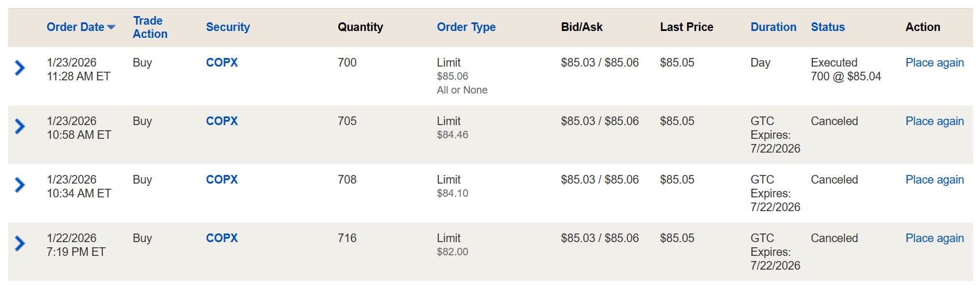980x288 pixels.
Task: Expand the 1/22/2026 order row chevron
Action: (20, 243)
